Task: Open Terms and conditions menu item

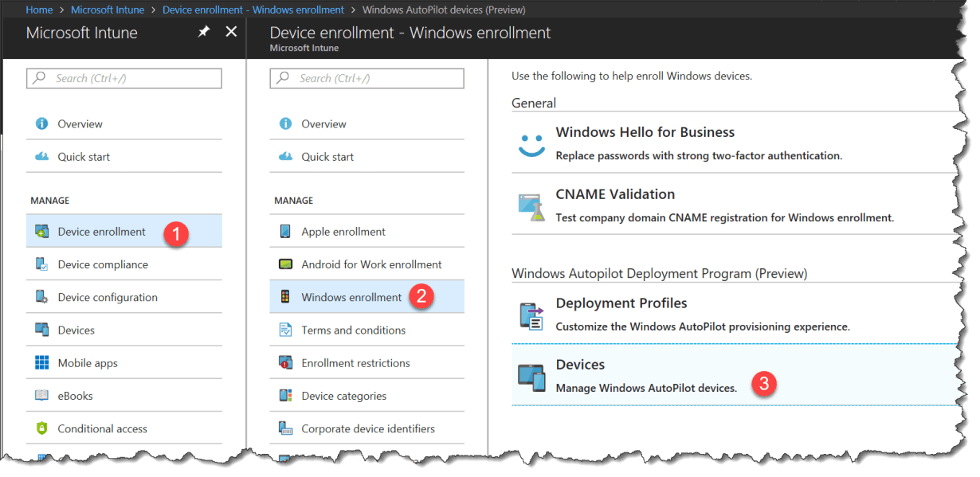Action: tap(353, 330)
